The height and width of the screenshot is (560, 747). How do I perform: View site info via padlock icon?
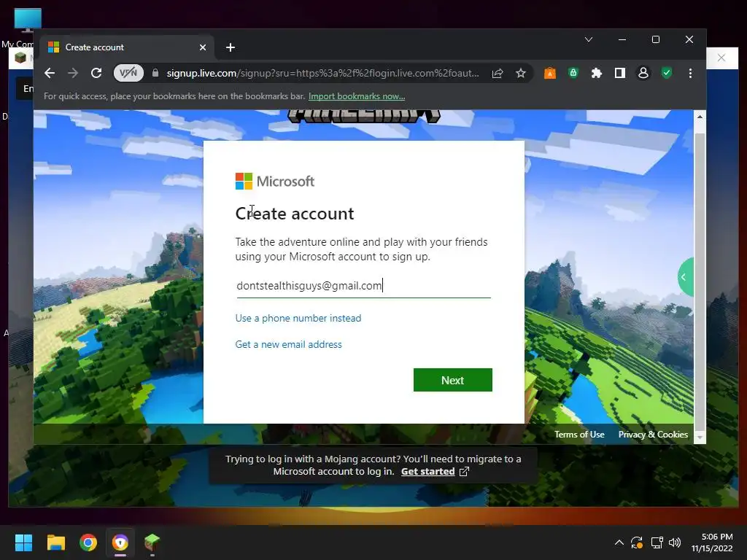[x=155, y=73]
